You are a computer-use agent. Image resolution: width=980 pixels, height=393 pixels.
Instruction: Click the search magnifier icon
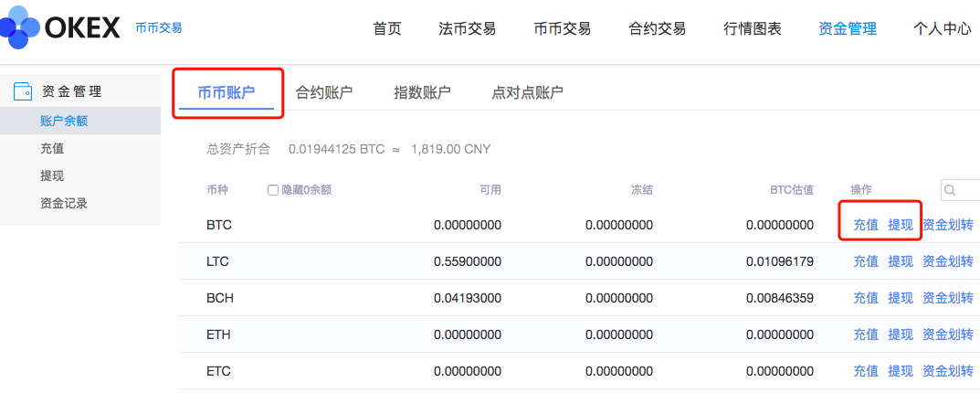[x=951, y=190]
